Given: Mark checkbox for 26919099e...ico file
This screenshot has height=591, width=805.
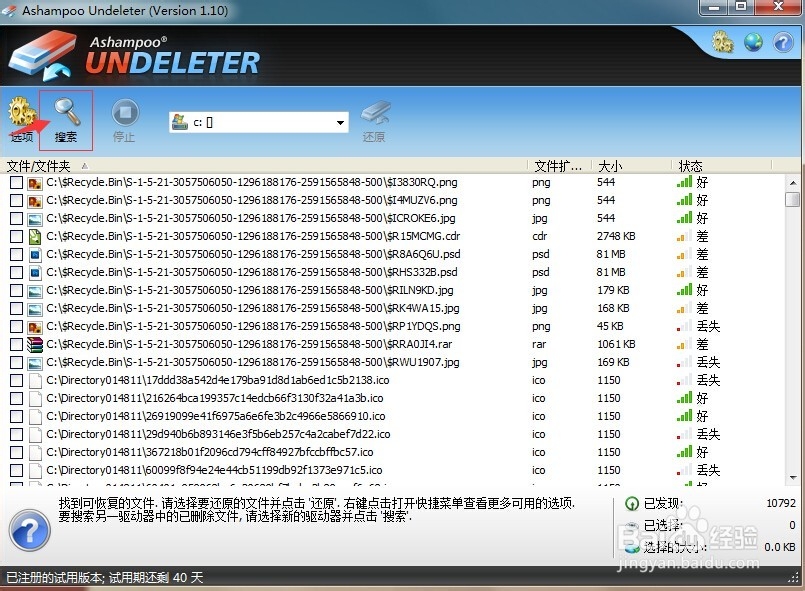Looking at the screenshot, I should pyautogui.click(x=16, y=416).
